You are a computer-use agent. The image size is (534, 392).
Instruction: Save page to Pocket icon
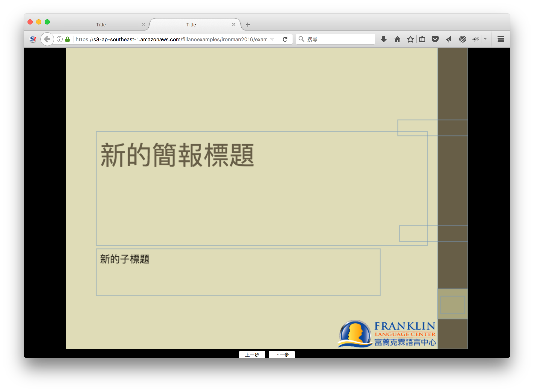click(435, 39)
